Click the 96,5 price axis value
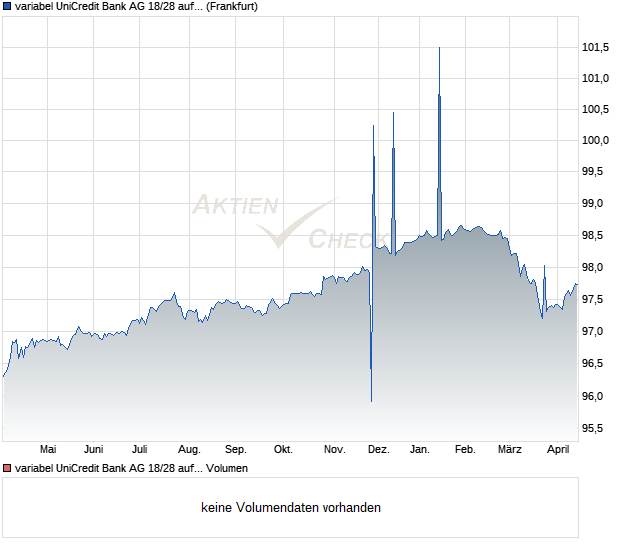This screenshot has width=620, height=546. 592,363
